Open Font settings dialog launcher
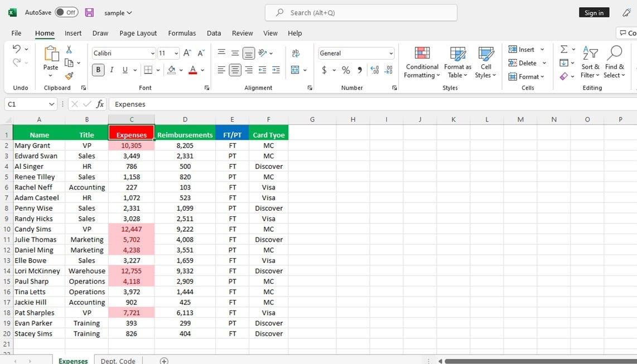637x364 pixels. (207, 88)
